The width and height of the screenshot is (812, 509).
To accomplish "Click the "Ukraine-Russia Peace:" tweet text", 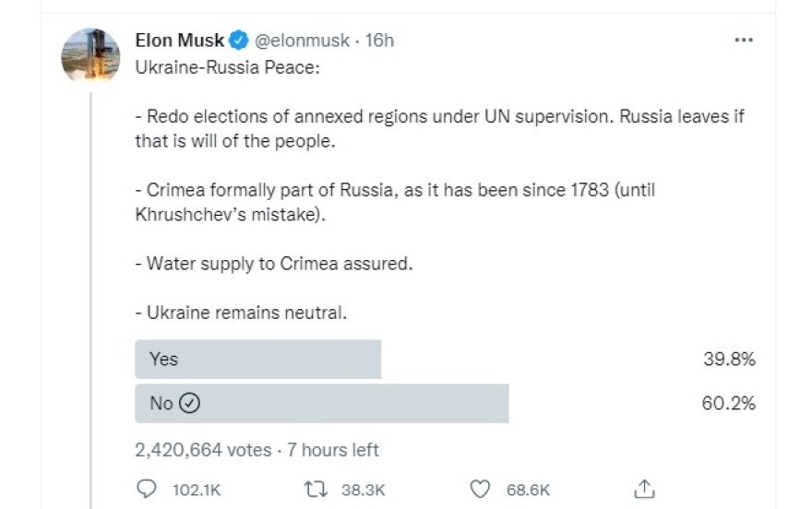I will point(226,70).
